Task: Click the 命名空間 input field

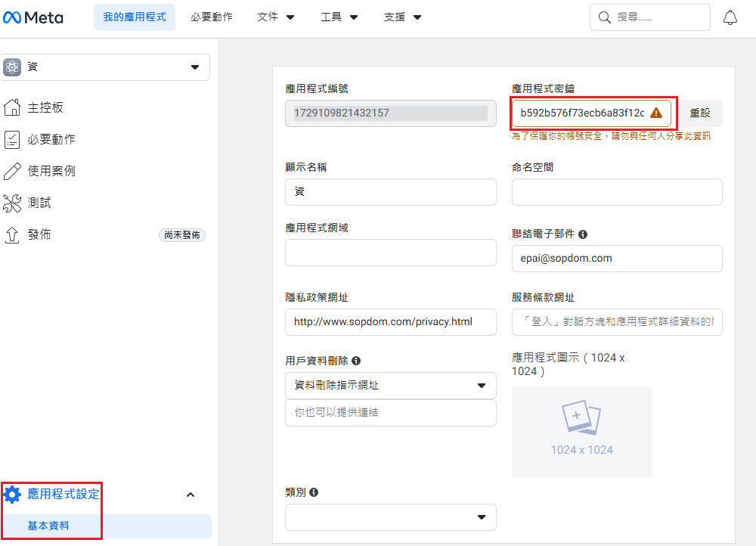Action: [x=617, y=192]
